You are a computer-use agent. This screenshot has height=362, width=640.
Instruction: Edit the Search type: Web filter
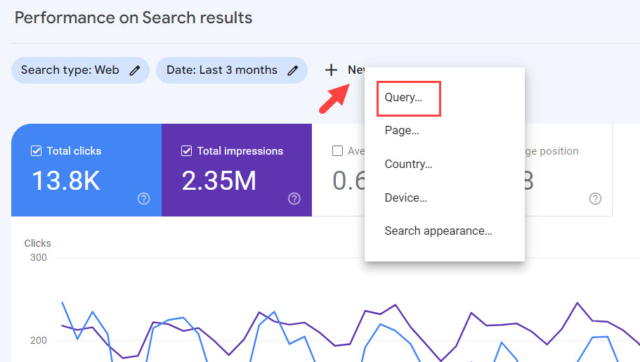[135, 71]
